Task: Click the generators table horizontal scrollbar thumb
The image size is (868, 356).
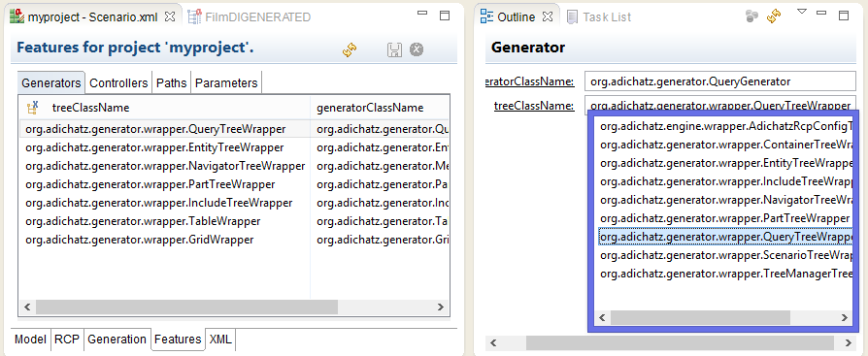Action: (x=186, y=307)
